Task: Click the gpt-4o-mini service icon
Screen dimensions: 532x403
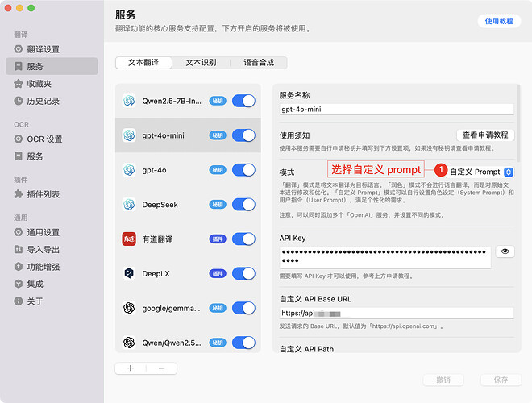Action: point(129,135)
